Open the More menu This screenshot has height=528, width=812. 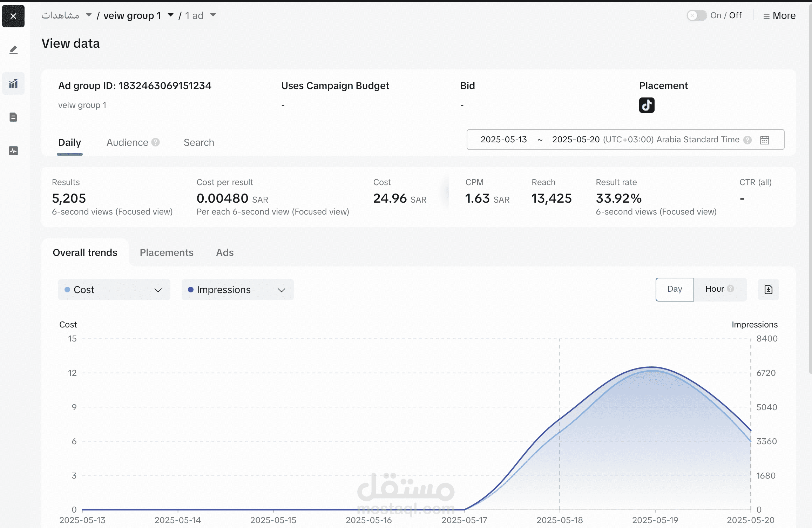[x=779, y=16]
